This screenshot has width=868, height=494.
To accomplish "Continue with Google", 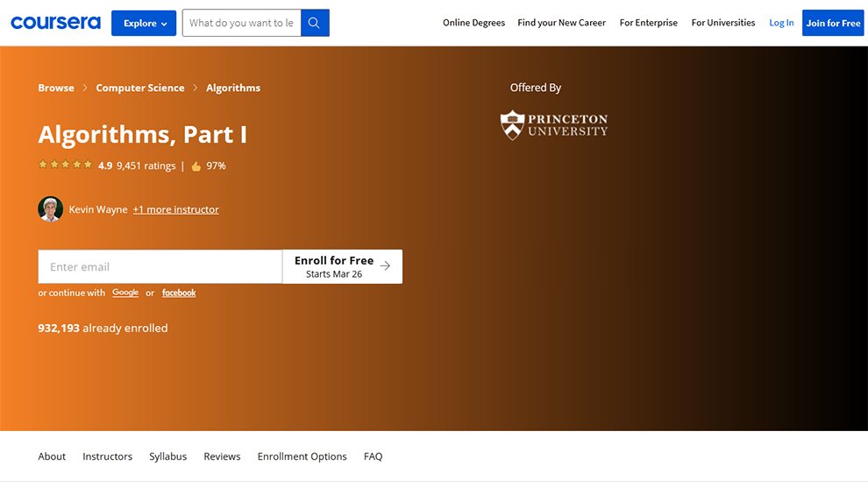I will (x=125, y=293).
